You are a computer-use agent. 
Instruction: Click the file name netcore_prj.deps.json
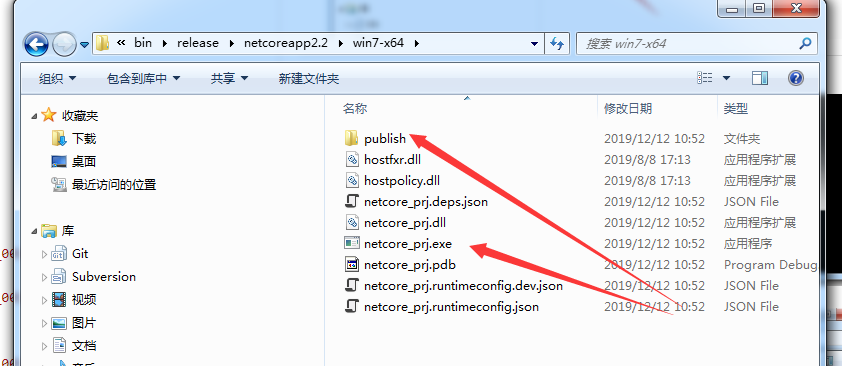(x=426, y=202)
